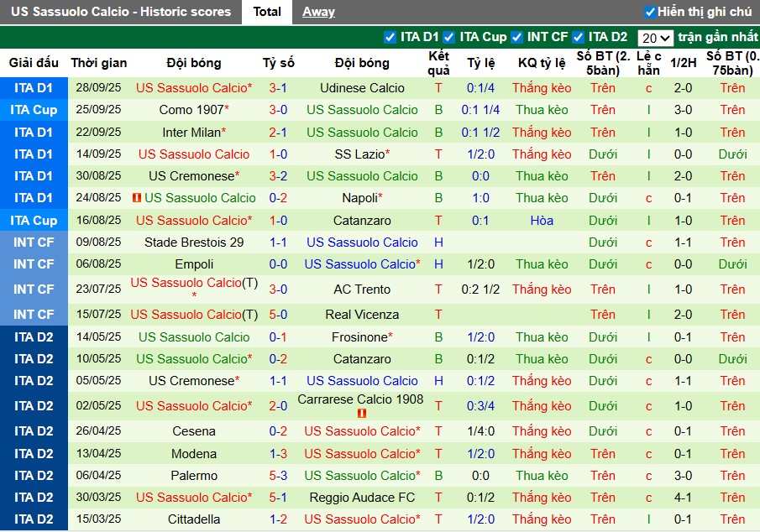Screen dimensions: 760x532
Task: Switch to the Away tab
Action: tap(318, 12)
